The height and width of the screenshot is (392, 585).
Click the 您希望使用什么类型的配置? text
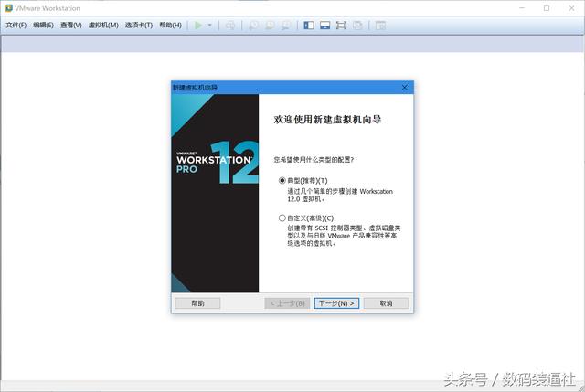pos(314,160)
